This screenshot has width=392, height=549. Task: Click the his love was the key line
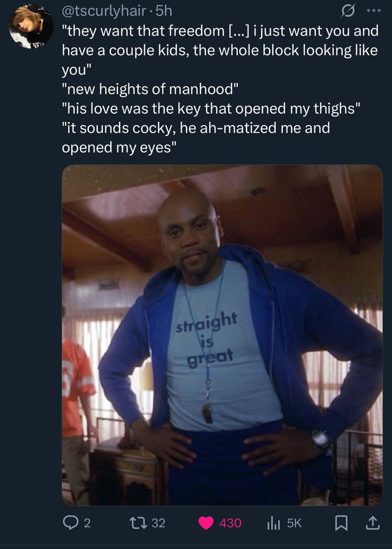(x=211, y=109)
